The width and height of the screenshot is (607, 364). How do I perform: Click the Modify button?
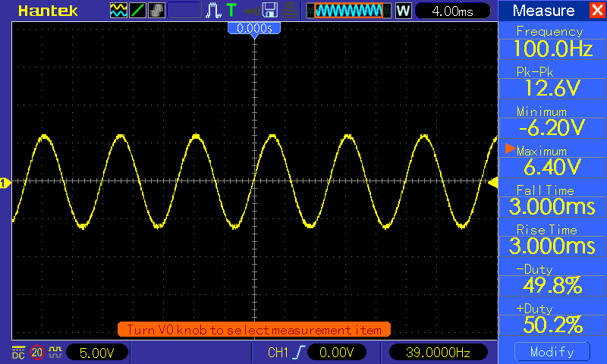click(x=552, y=352)
